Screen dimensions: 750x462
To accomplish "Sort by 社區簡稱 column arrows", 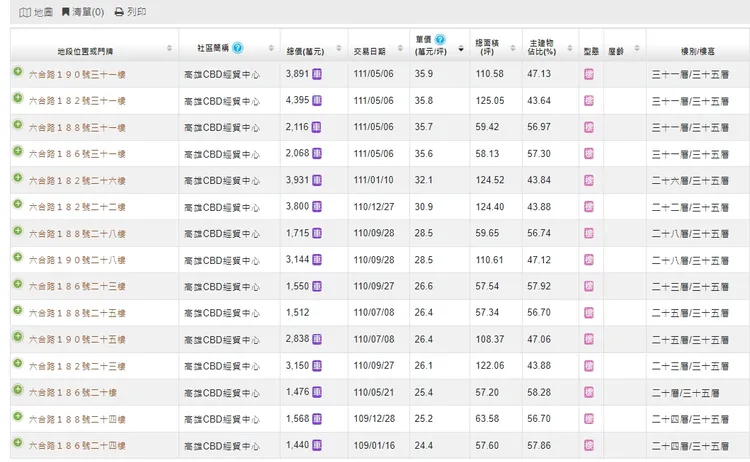I will [271, 48].
